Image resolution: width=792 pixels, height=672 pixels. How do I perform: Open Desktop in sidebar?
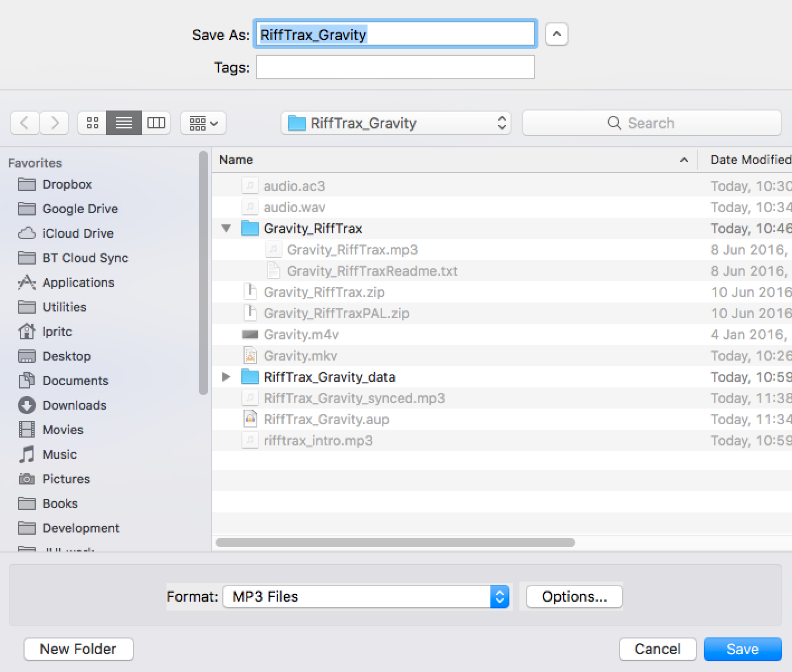[x=54, y=356]
